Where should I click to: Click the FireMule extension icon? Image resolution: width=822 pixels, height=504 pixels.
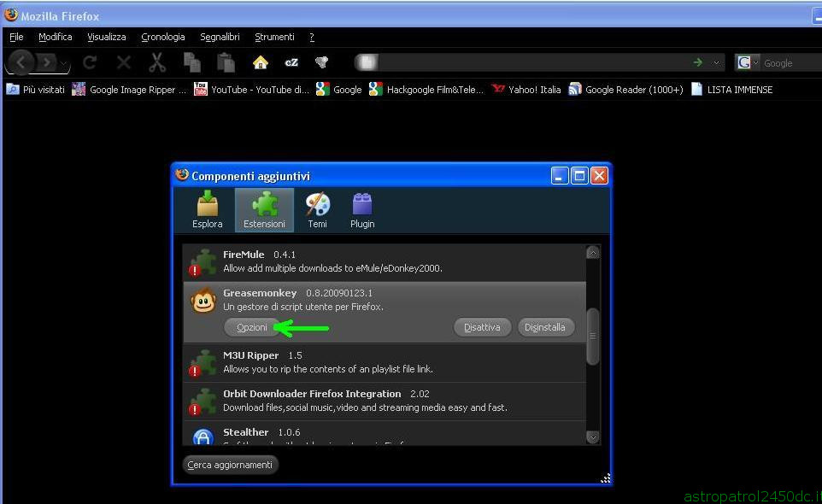pyautogui.click(x=203, y=262)
